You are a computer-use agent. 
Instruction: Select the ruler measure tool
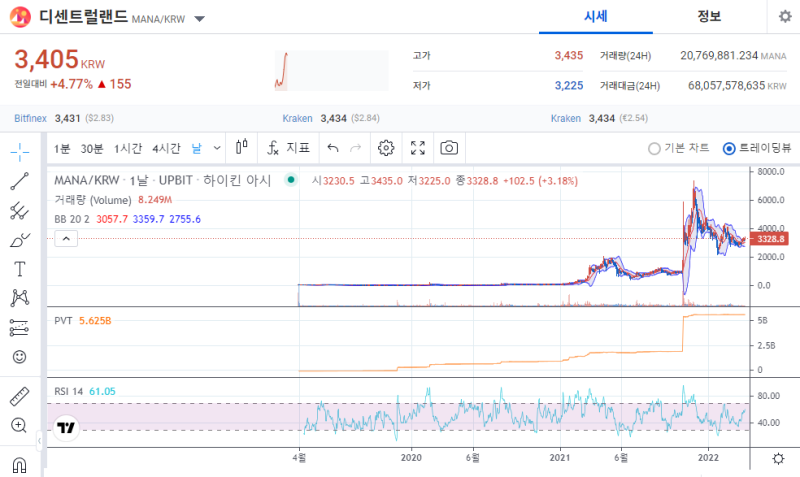click(x=19, y=396)
